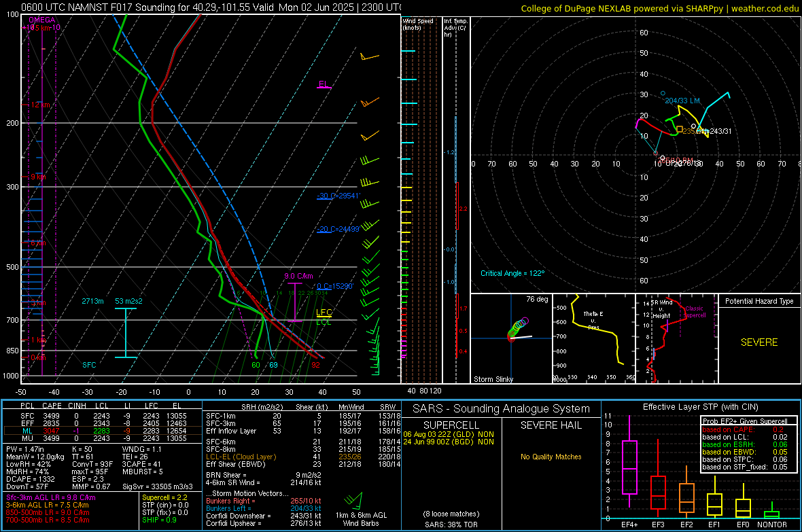Click the Theta-E v. Pres label

tap(593, 320)
